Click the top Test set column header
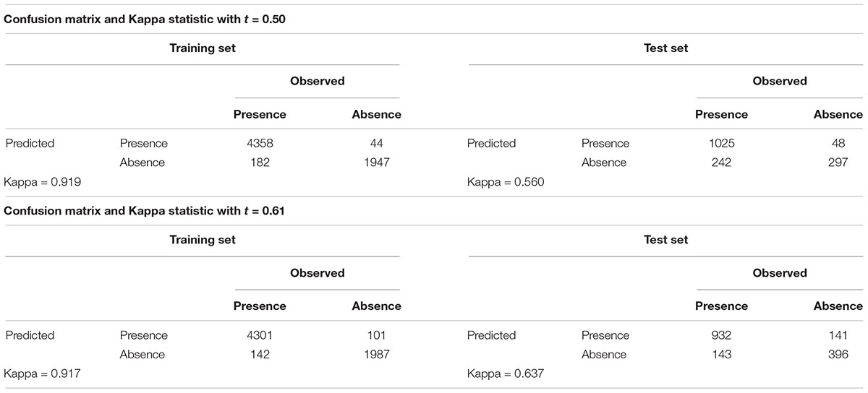 (x=665, y=48)
